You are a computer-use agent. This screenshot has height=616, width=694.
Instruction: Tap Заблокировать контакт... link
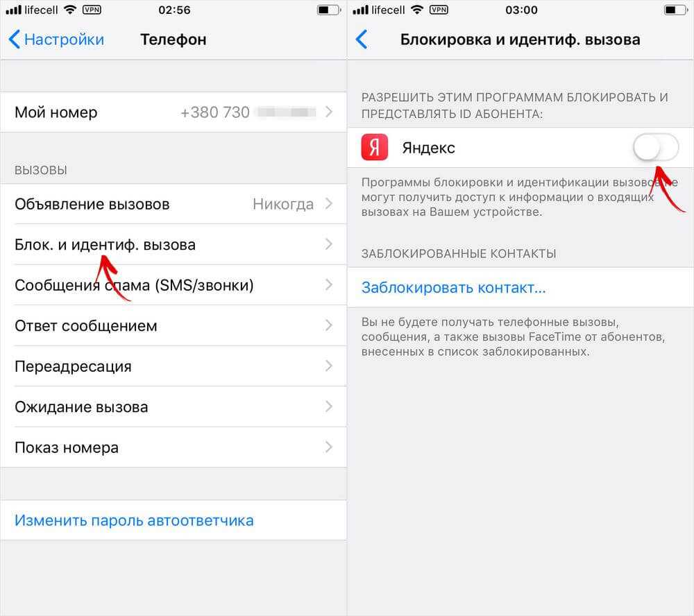point(454,288)
